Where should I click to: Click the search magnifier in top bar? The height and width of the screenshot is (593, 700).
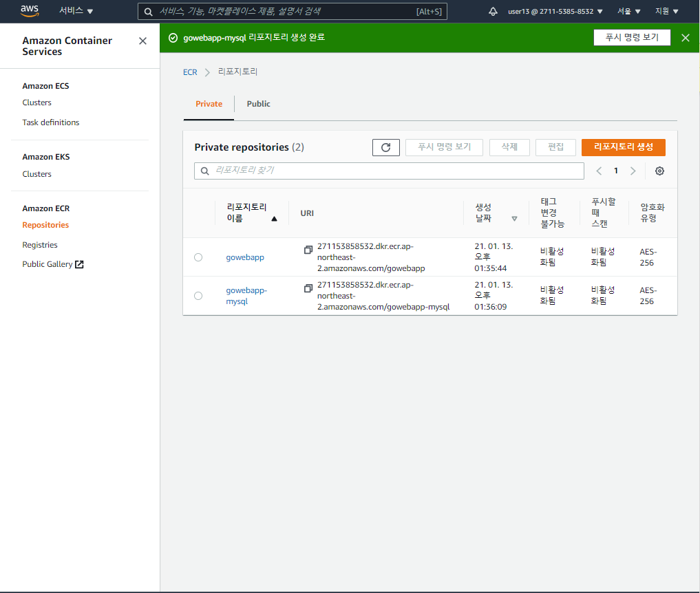click(x=148, y=12)
